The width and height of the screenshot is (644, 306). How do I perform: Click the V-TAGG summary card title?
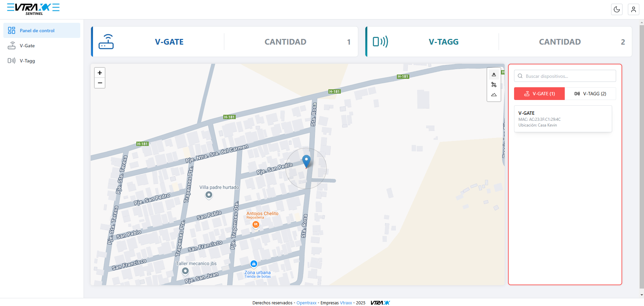pyautogui.click(x=444, y=42)
